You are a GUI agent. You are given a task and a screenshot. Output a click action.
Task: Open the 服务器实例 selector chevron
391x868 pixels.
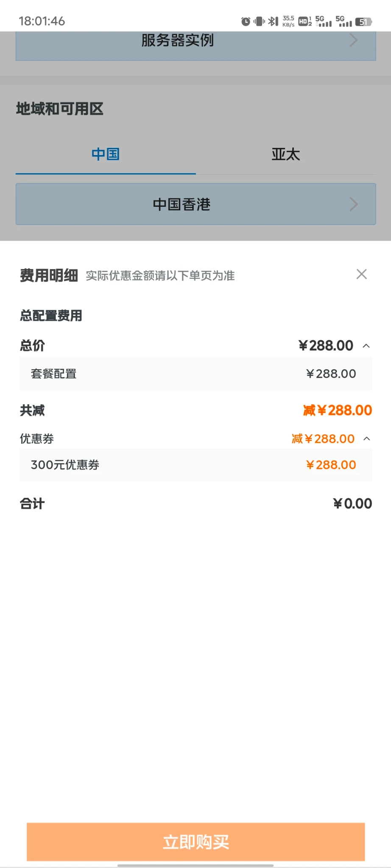coord(353,41)
